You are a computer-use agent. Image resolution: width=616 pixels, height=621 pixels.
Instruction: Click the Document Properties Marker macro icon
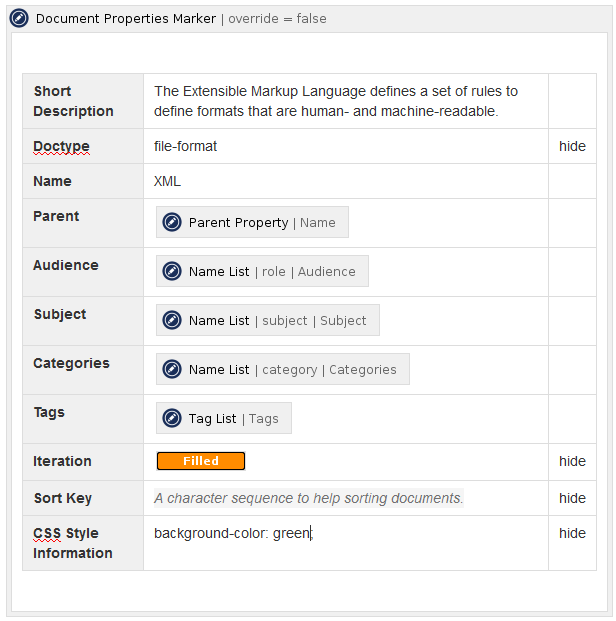pos(19,18)
